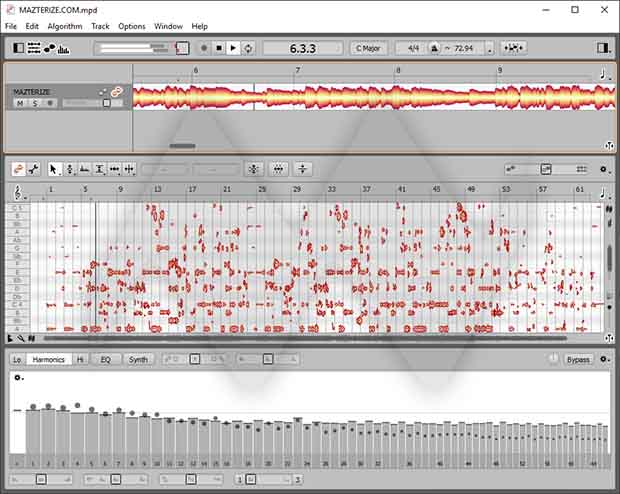
Task: Open the Quantize Time macro
Action: (278, 169)
